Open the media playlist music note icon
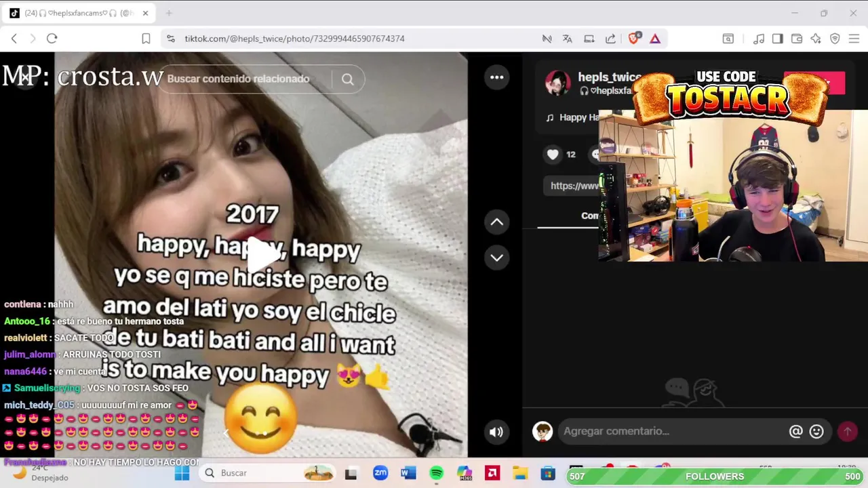The image size is (868, 488). click(759, 39)
